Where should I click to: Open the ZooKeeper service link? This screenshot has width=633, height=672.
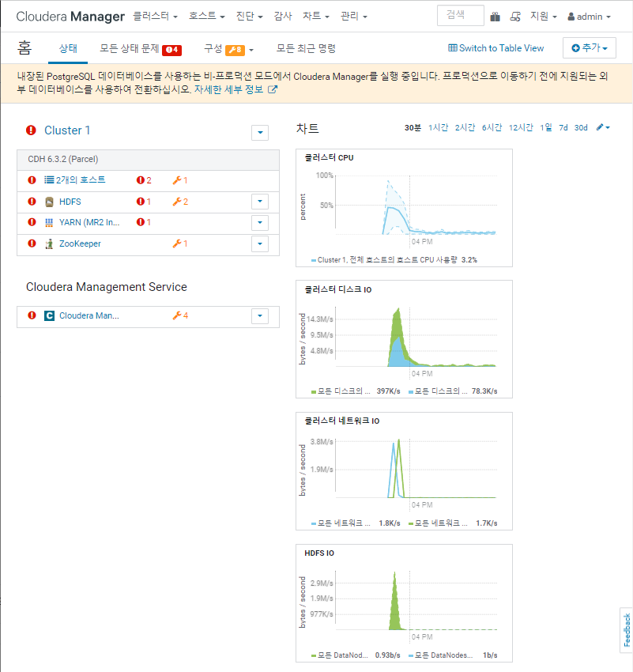point(80,244)
